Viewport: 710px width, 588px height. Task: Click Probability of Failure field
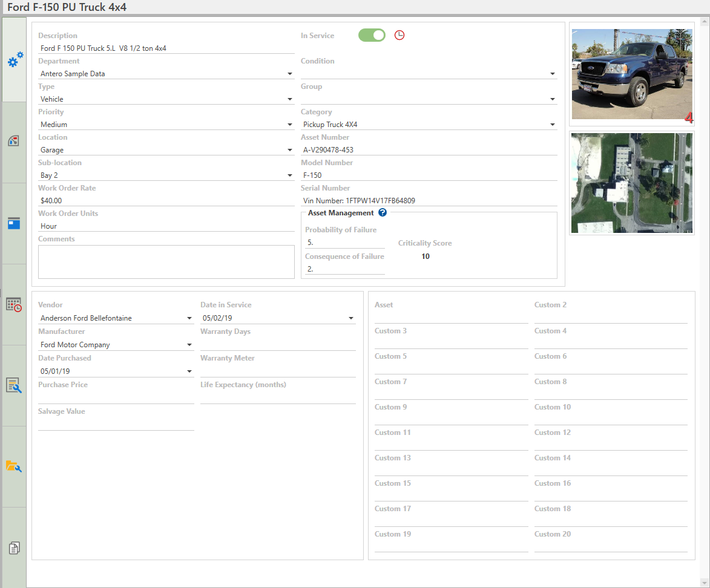[x=345, y=243]
